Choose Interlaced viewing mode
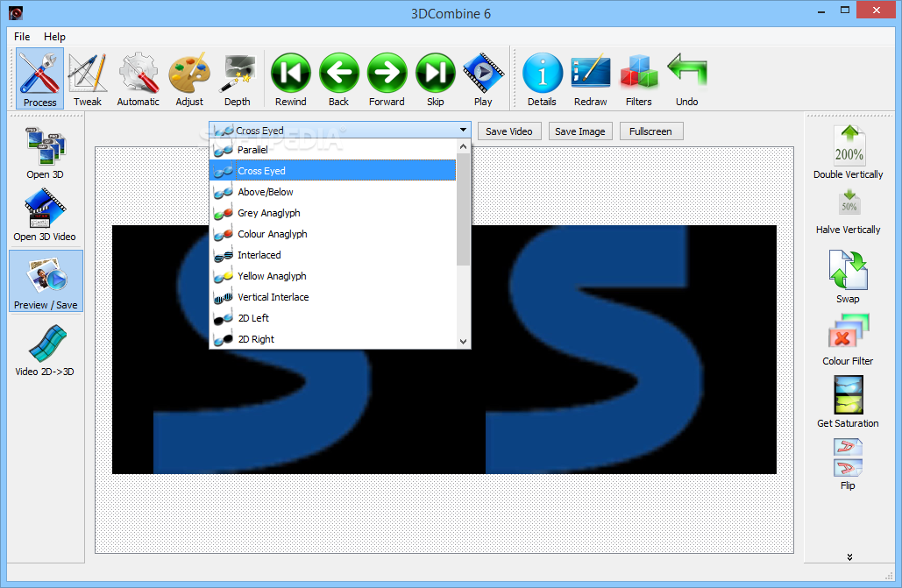Screen dimensions: 902x588 pos(333,255)
